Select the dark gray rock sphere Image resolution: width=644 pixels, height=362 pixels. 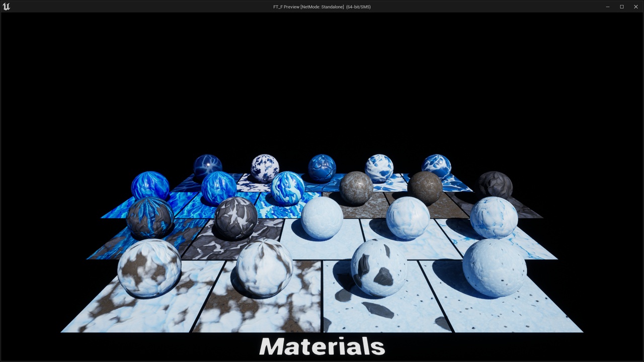tap(495, 185)
